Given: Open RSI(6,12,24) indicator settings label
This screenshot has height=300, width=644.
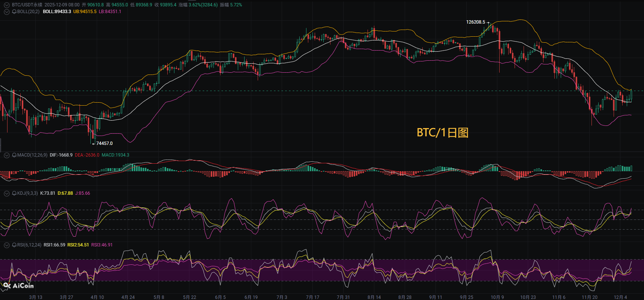Looking at the screenshot, I should [x=29, y=245].
